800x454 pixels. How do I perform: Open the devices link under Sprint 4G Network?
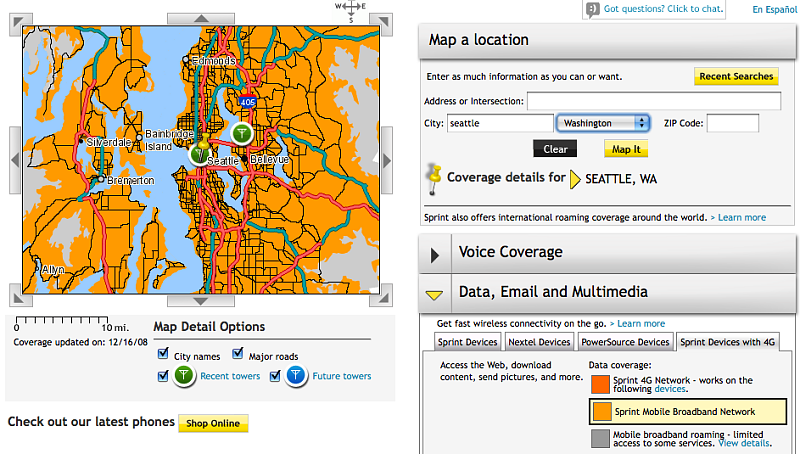click(x=670, y=389)
